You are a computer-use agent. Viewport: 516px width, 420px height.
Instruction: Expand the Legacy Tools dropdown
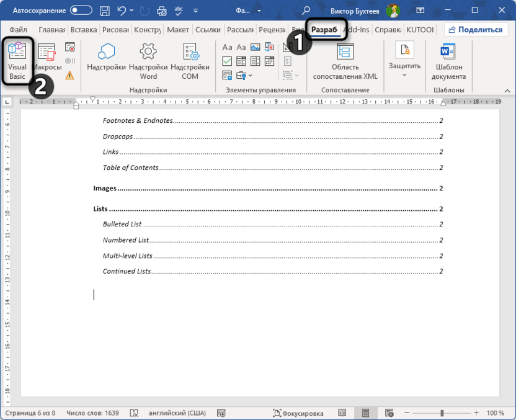click(251, 75)
